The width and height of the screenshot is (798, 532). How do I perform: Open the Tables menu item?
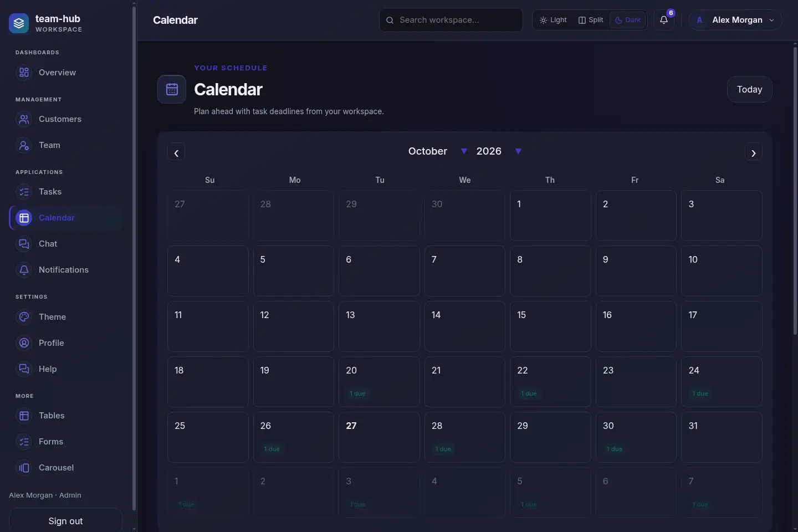tap(65, 416)
